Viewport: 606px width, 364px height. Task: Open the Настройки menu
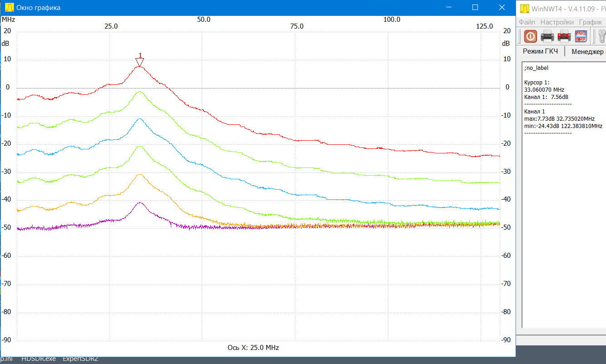[556, 22]
